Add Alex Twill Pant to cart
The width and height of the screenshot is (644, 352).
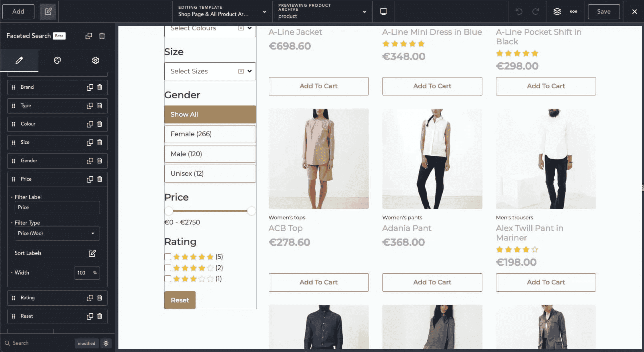point(546,282)
